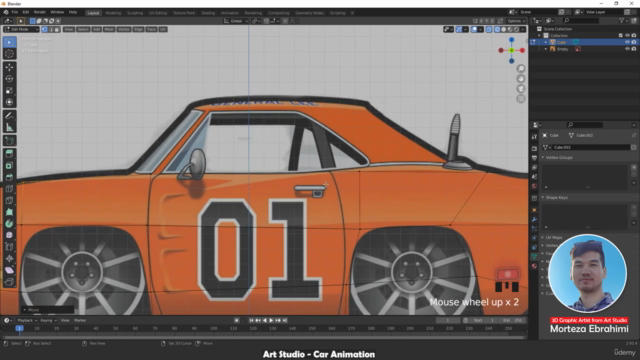Toggle the camera view icon in viewport
Viewport: 640px width, 360px height.
(x=521, y=89)
